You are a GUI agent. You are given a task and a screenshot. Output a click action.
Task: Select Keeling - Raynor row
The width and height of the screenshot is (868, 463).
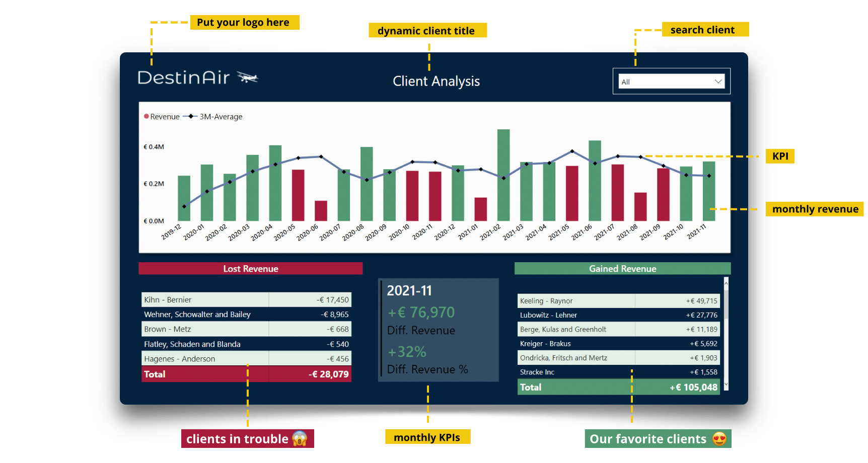(x=619, y=301)
